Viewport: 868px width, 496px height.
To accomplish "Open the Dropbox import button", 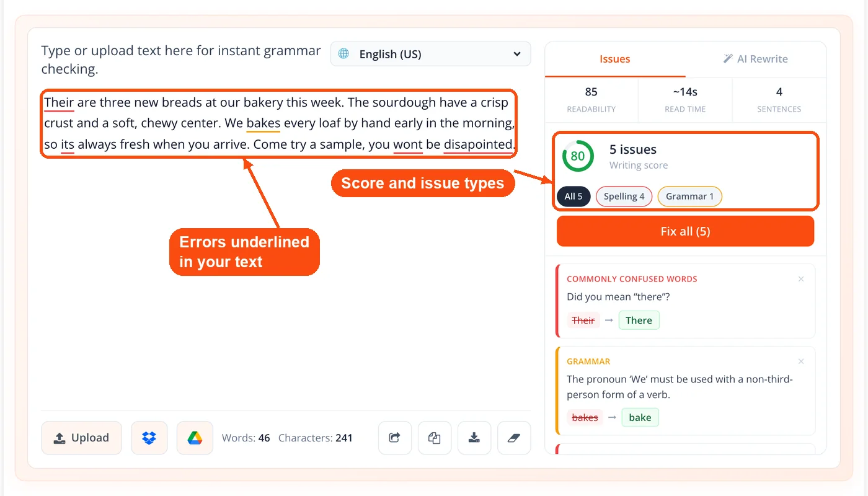I will (x=149, y=438).
